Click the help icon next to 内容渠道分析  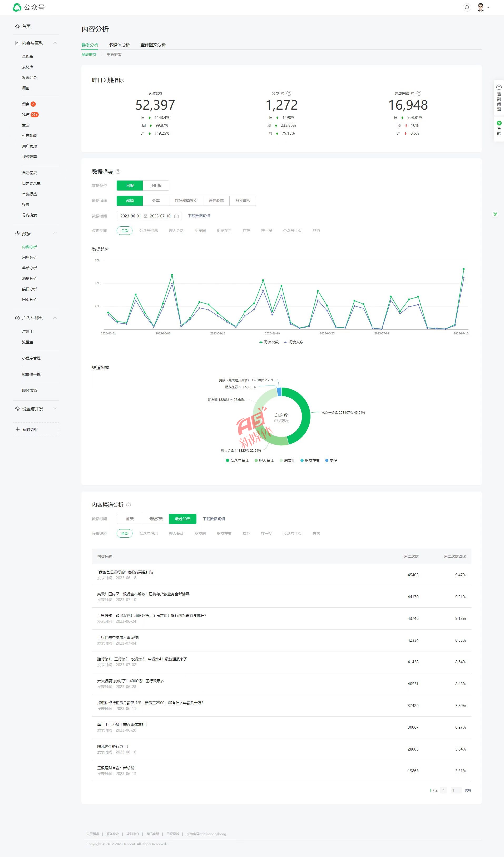click(129, 505)
